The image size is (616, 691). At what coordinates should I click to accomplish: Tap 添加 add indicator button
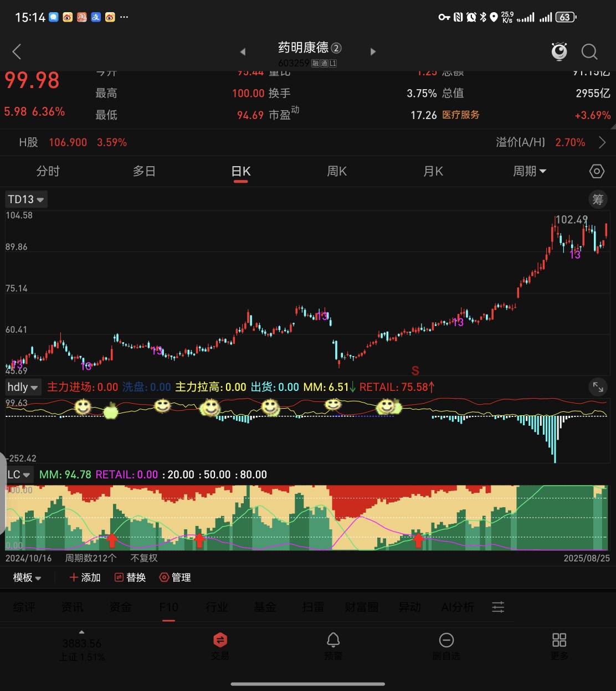[x=85, y=577]
